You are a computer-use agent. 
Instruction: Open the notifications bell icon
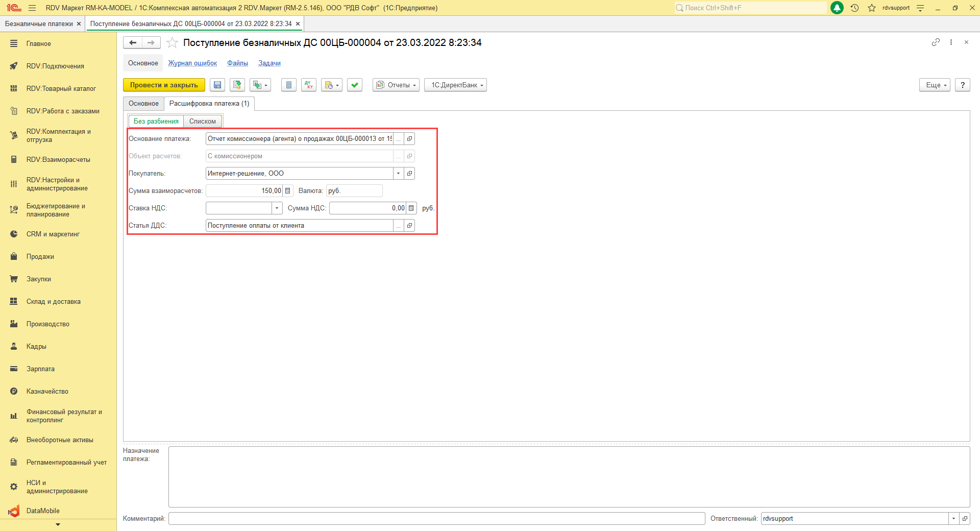click(837, 8)
